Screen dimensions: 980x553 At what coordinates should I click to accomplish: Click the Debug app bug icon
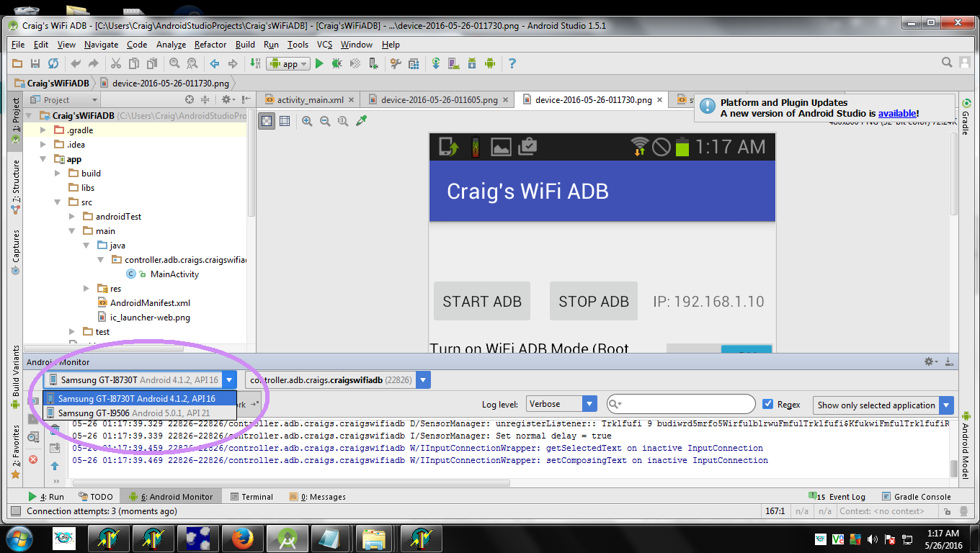(337, 63)
